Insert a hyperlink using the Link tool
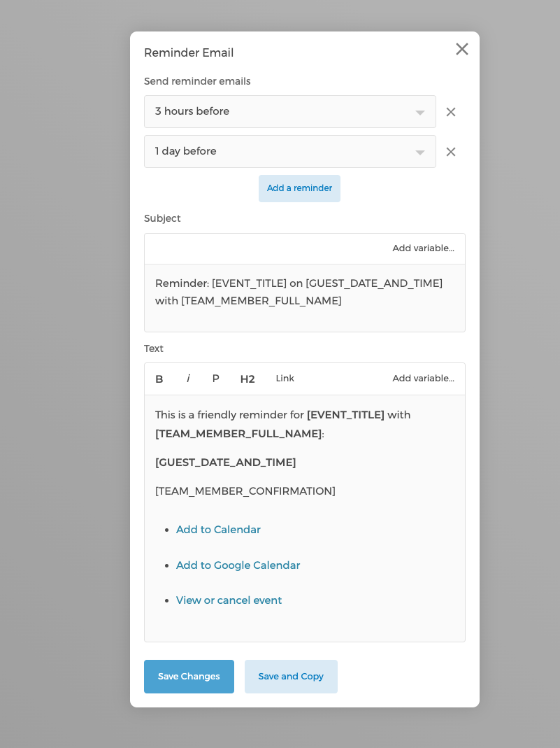Image resolution: width=560 pixels, height=748 pixels. coord(285,379)
